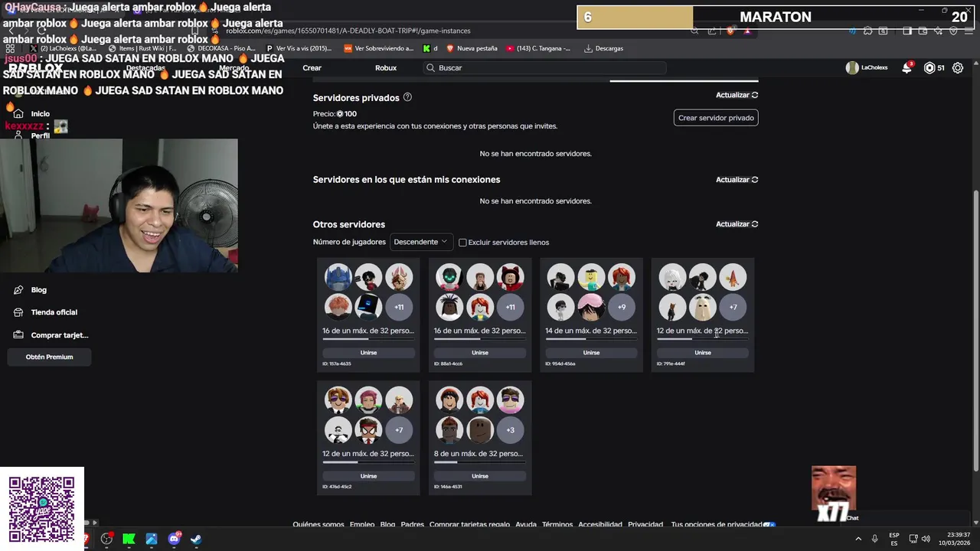Screen dimensions: 980x551
Task: Refresh Servidores privados with Actualizar
Action: (x=737, y=95)
